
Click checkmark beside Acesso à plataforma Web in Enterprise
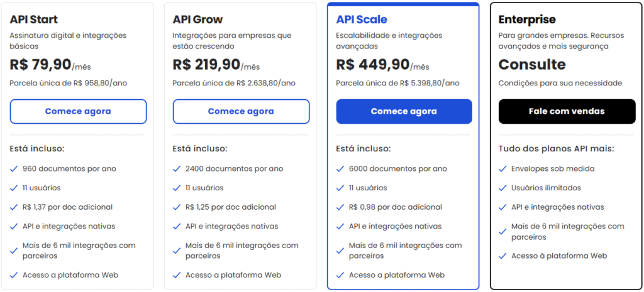[502, 256]
